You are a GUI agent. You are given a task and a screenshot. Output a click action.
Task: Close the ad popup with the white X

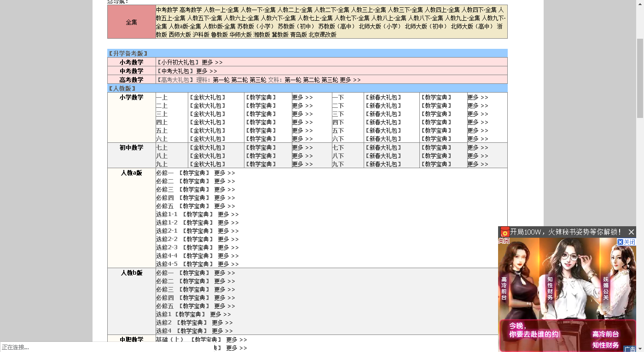(631, 232)
